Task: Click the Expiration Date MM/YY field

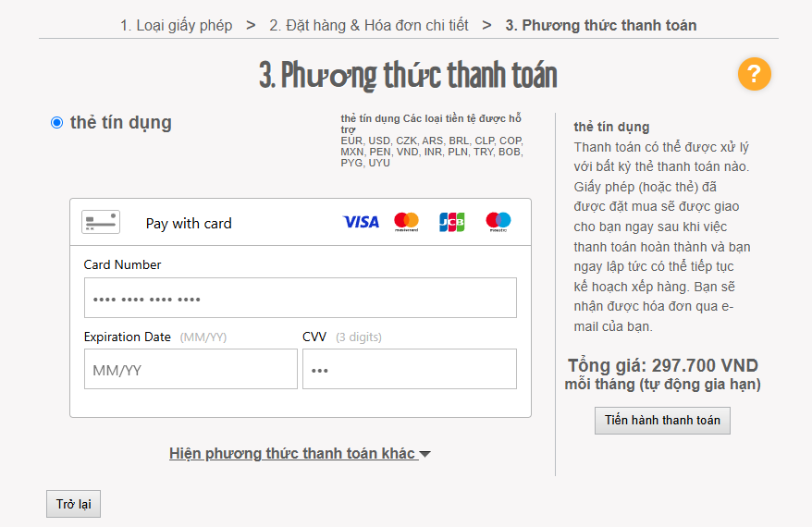Action: tap(191, 370)
